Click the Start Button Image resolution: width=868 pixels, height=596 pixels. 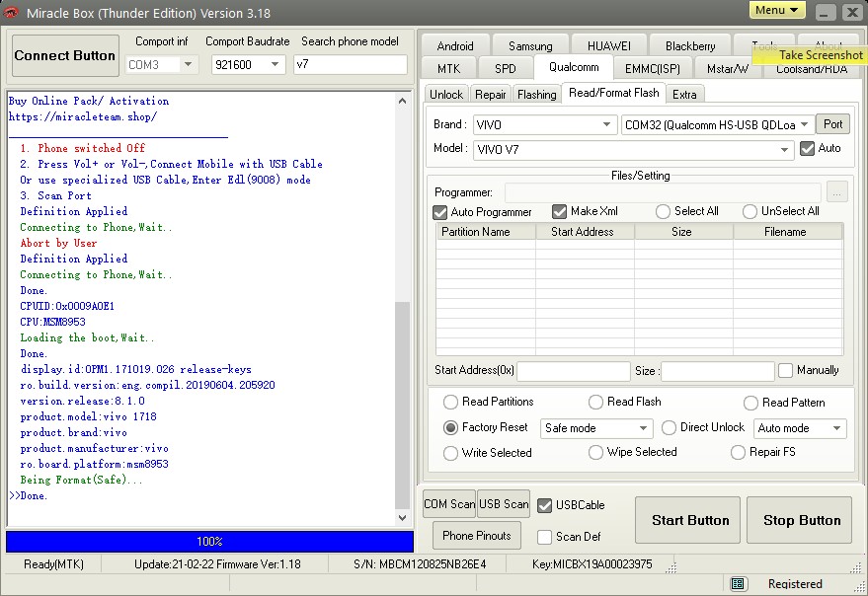point(687,520)
